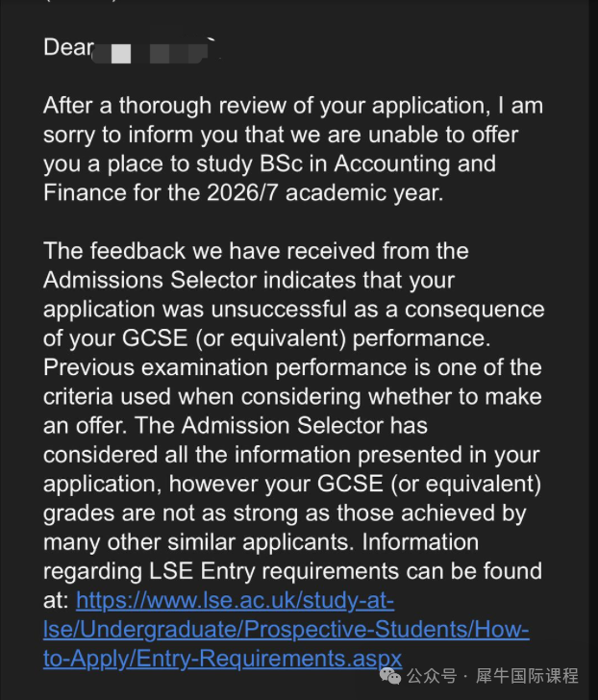
Task: Click the 'lse/Undergraduate/Prospective-Students' link line
Action: (286, 630)
